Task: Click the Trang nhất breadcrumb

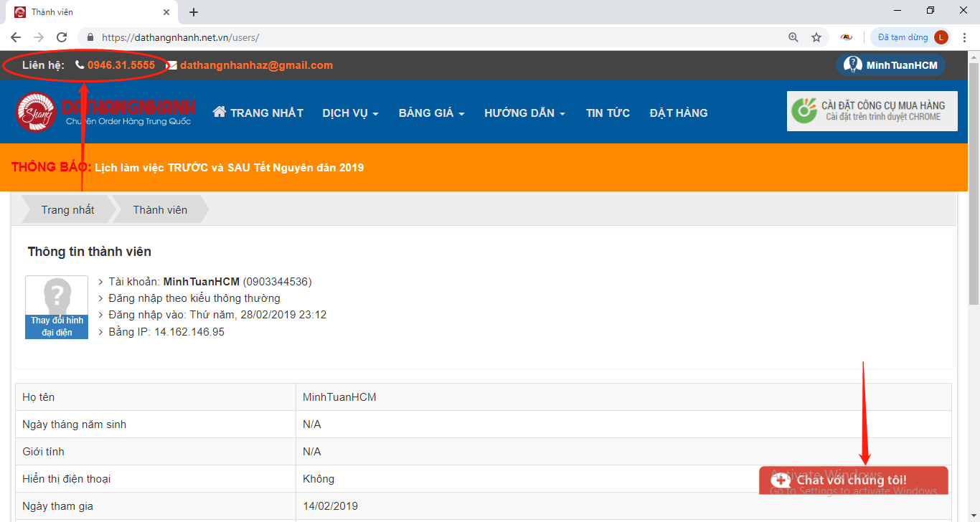Action: click(x=67, y=210)
